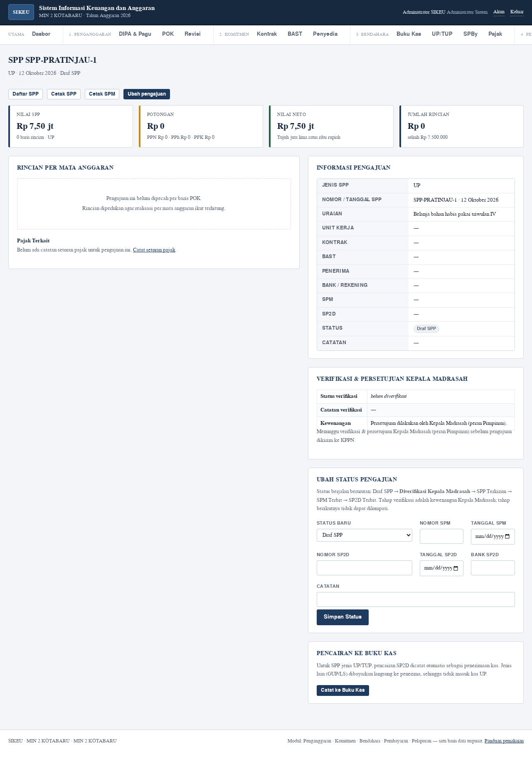Open the Buku Kas navigation item
This screenshot has height=757, width=532.
click(409, 34)
